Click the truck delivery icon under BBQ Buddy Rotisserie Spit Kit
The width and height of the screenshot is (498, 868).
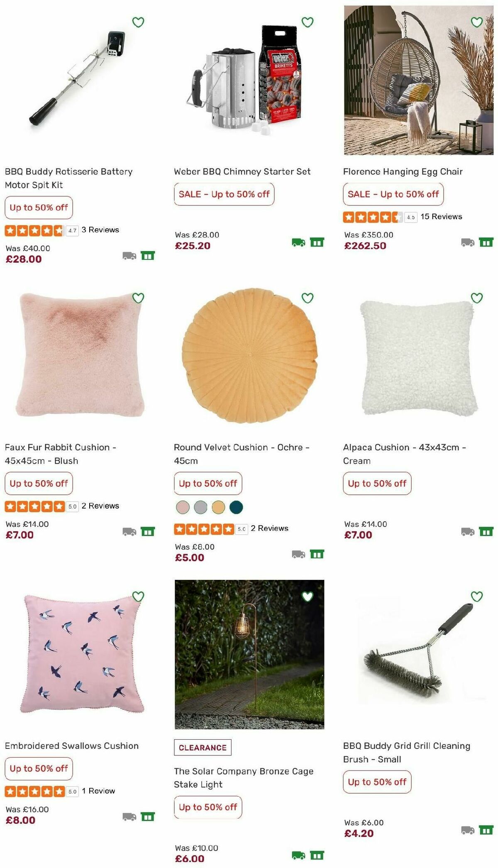point(128,257)
